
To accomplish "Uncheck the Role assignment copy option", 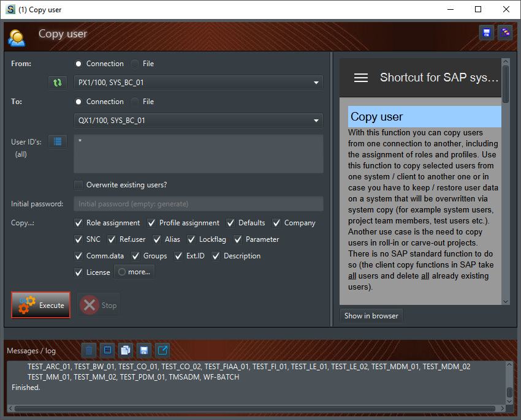I will tap(78, 223).
